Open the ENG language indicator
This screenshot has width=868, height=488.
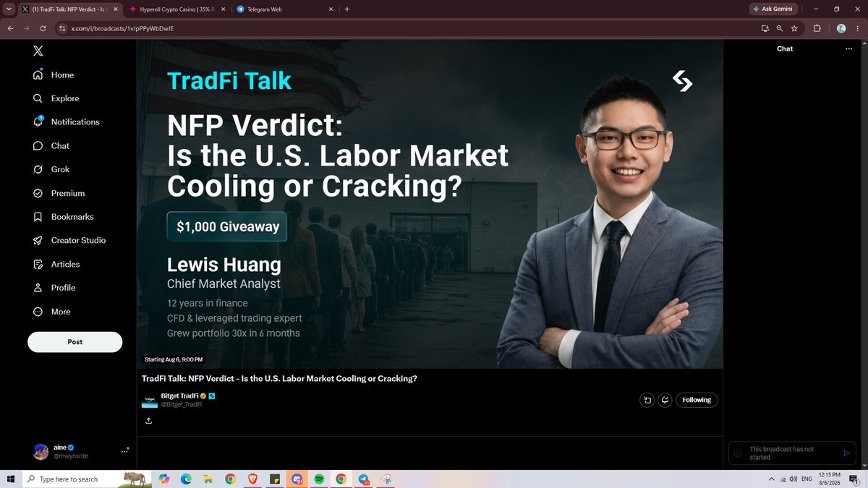click(807, 479)
